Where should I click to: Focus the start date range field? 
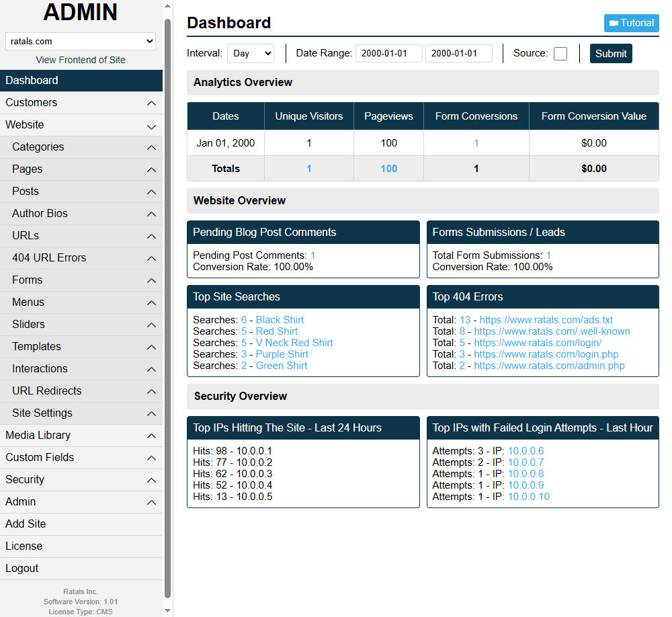coord(388,54)
